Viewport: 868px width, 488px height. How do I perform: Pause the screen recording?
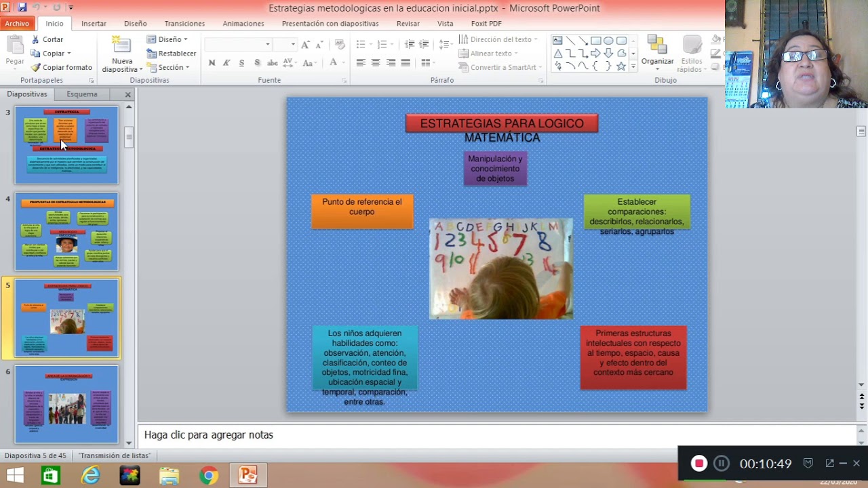point(722,464)
